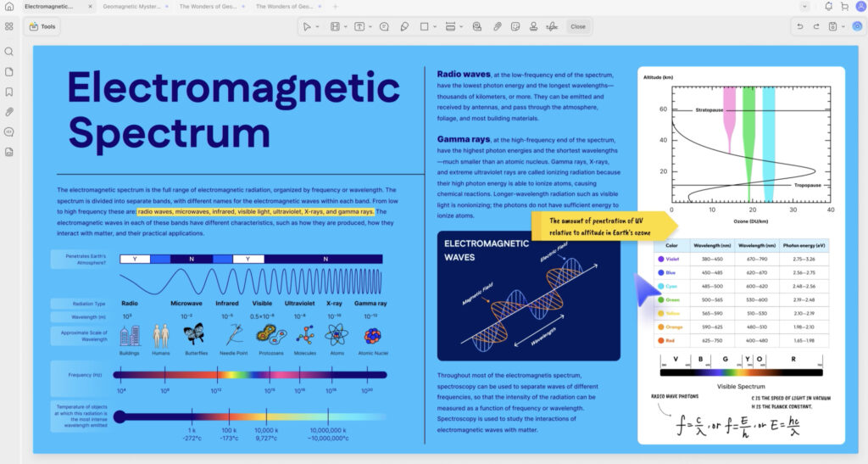Undo the last action
868x464 pixels.
800,26
